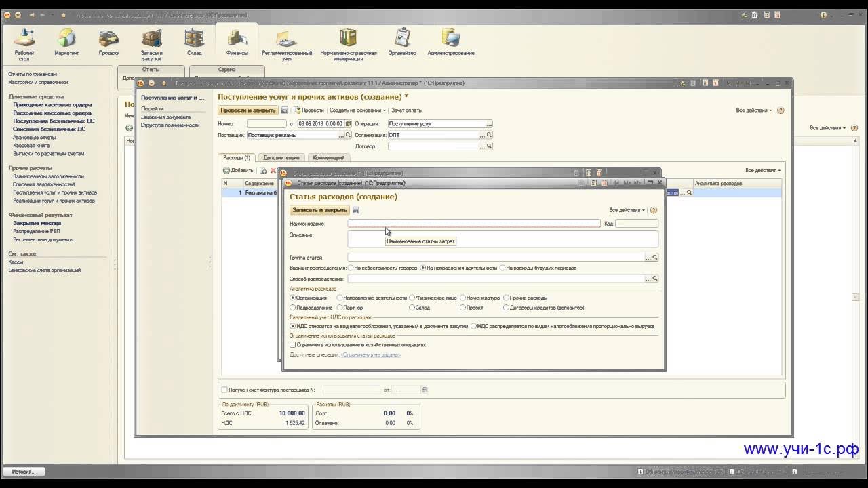Click the search icon for Поставщик field
This screenshot has height=488, width=868.
349,135
